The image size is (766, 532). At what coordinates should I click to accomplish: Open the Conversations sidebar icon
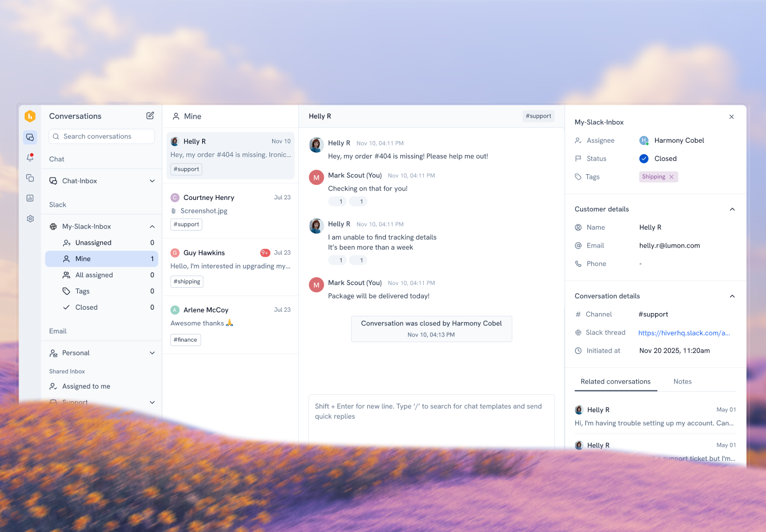click(30, 137)
